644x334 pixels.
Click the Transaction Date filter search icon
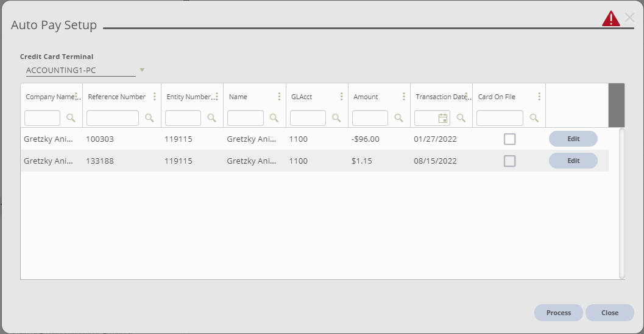[x=461, y=118]
